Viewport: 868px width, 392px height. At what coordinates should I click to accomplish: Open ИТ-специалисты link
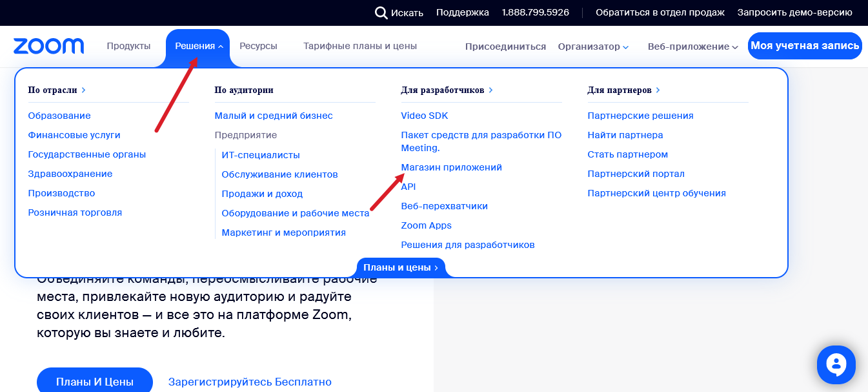[261, 155]
